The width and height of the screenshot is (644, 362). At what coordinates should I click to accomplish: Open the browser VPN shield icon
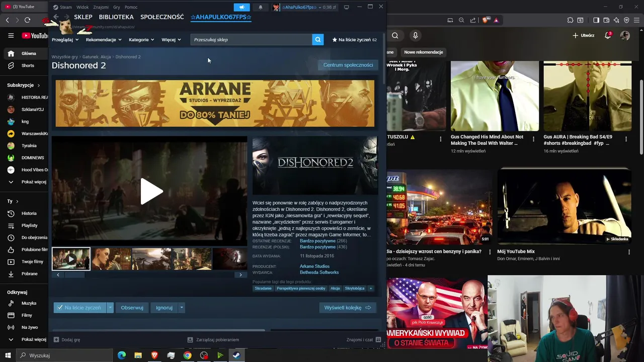coord(626,20)
